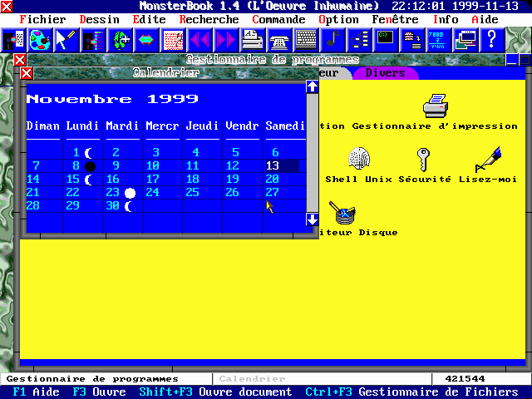Click the numeric calculation toolbar icon

438,40
